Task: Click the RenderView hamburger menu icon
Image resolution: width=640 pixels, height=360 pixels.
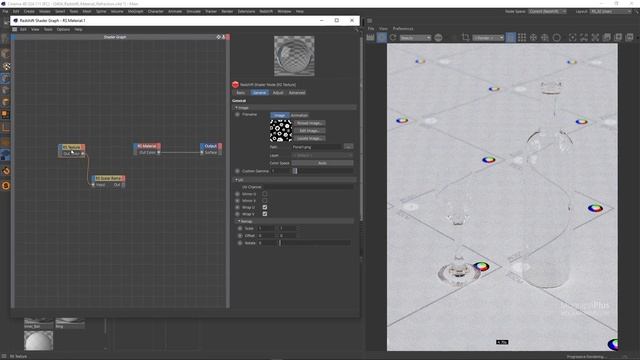Action: [x=369, y=20]
